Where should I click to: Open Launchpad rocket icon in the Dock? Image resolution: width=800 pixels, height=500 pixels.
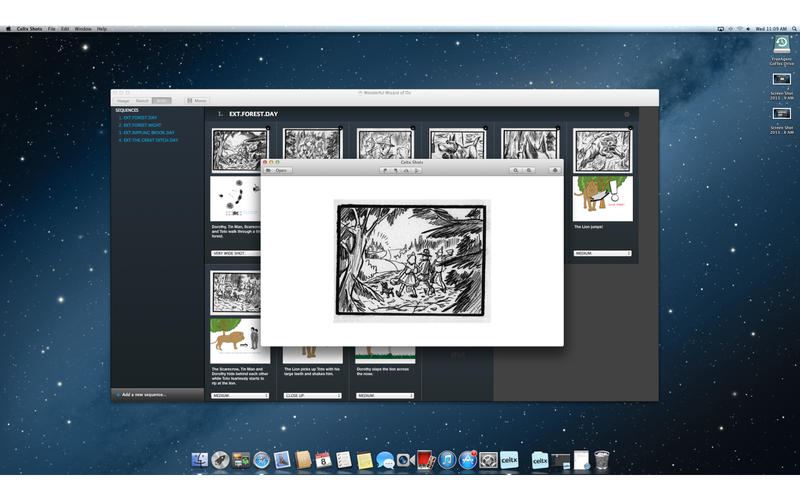pyautogui.click(x=220, y=460)
